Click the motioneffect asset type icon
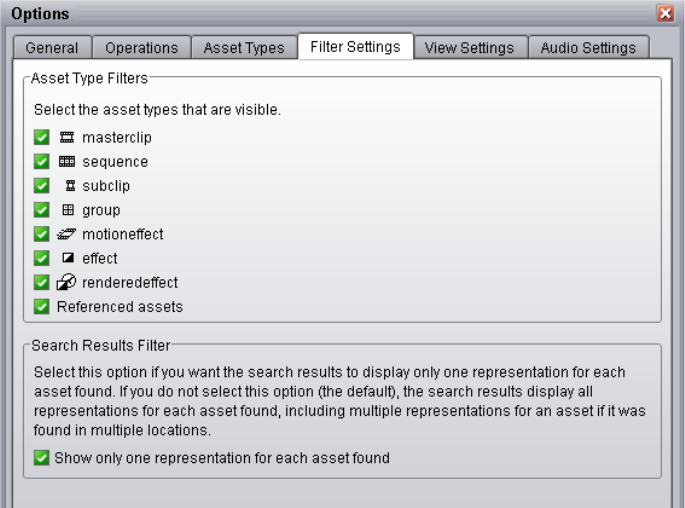685x508 pixels. click(66, 234)
